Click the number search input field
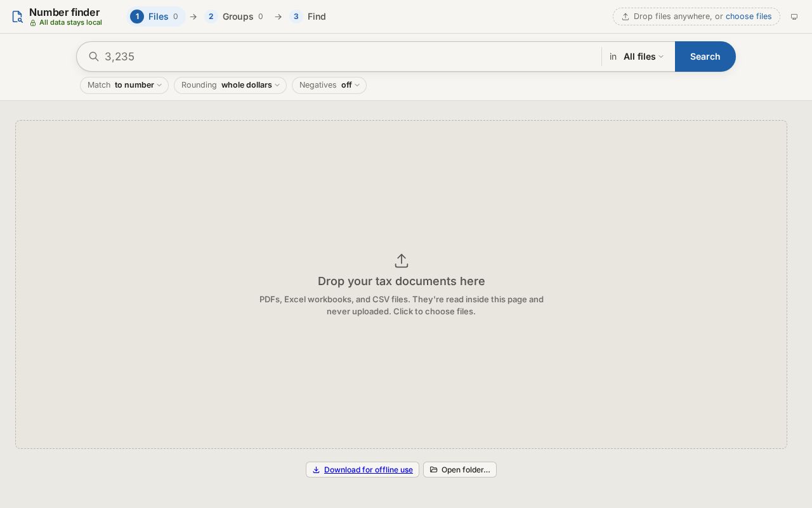This screenshot has width=812, height=508. 350,57
